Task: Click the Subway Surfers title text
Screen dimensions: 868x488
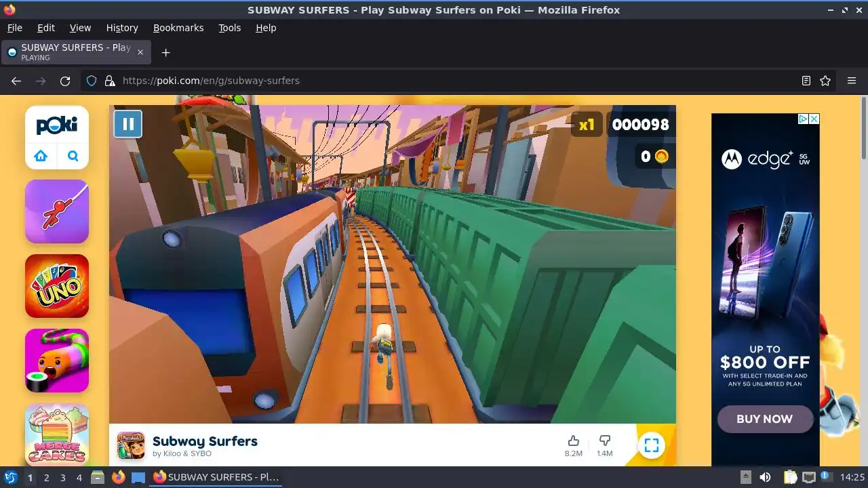Action: [205, 441]
